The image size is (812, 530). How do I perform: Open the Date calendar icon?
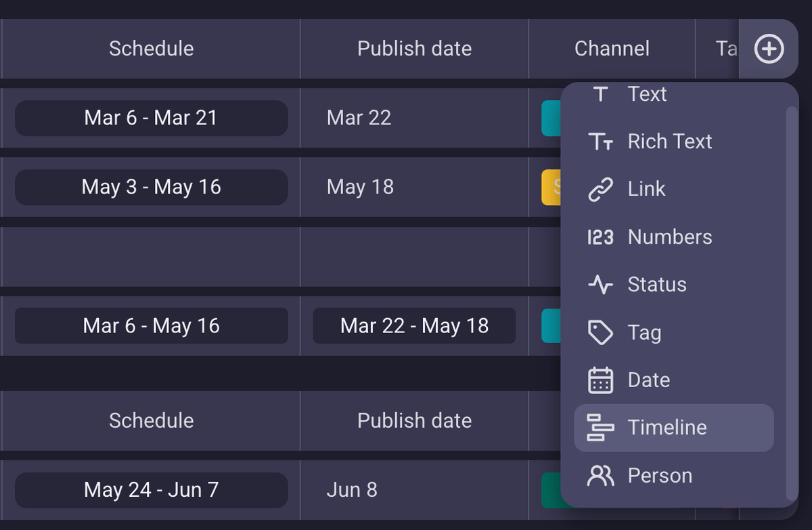click(x=600, y=380)
